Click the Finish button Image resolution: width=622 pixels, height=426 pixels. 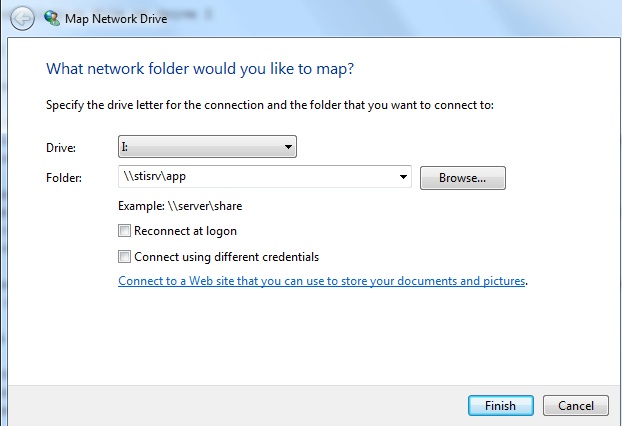(500, 406)
